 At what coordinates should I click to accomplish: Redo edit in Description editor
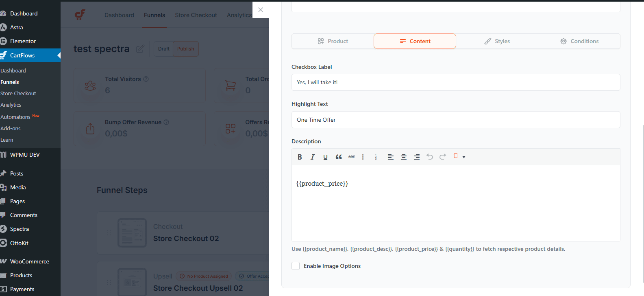click(x=443, y=157)
